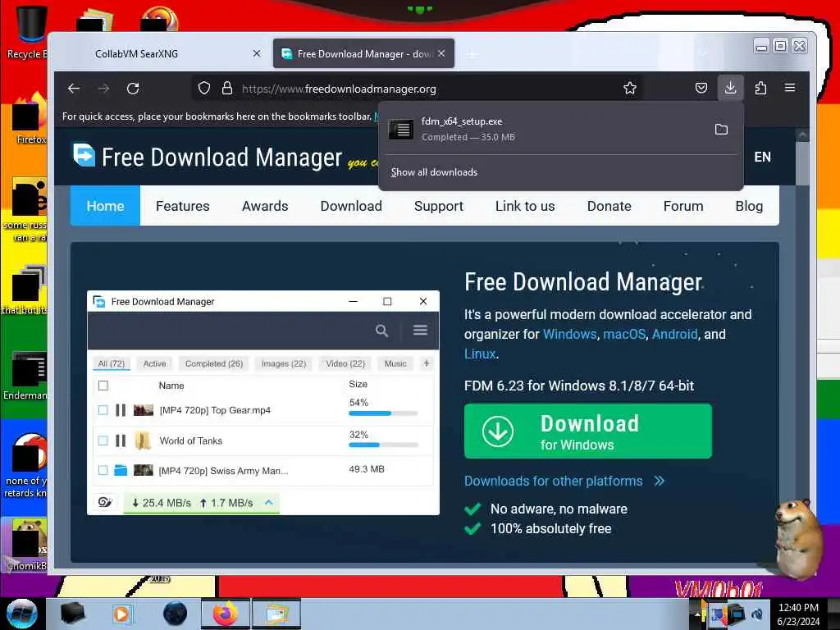Viewport: 840px width, 630px height.
Task: Click the FDM preview hamburger menu icon
Action: (420, 330)
